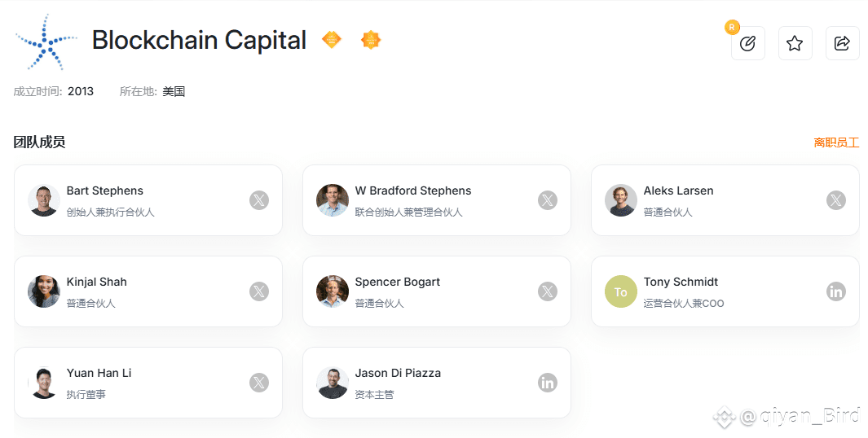The width and height of the screenshot is (868, 438).
Task: Open Tony Schmidt's LinkedIn icon
Action: [x=836, y=291]
